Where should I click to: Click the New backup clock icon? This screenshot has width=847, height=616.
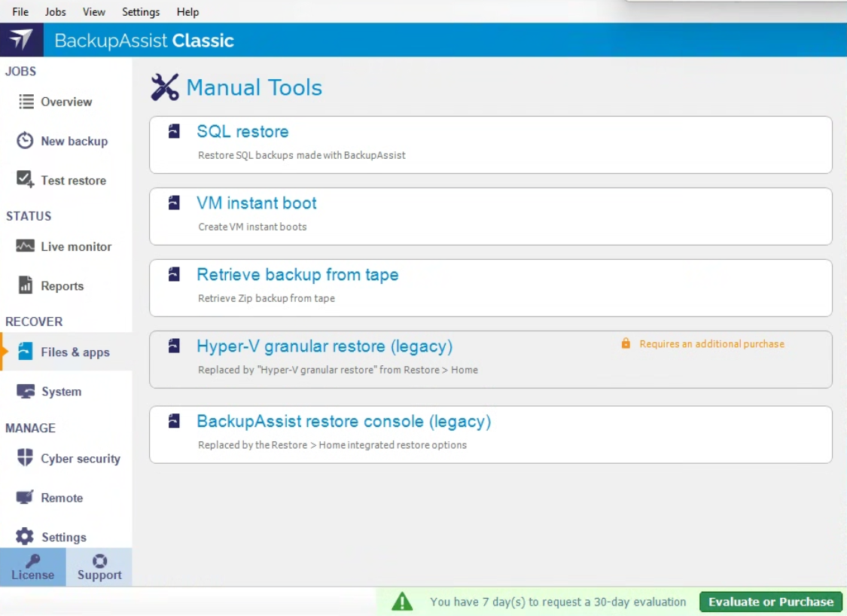[x=26, y=141]
